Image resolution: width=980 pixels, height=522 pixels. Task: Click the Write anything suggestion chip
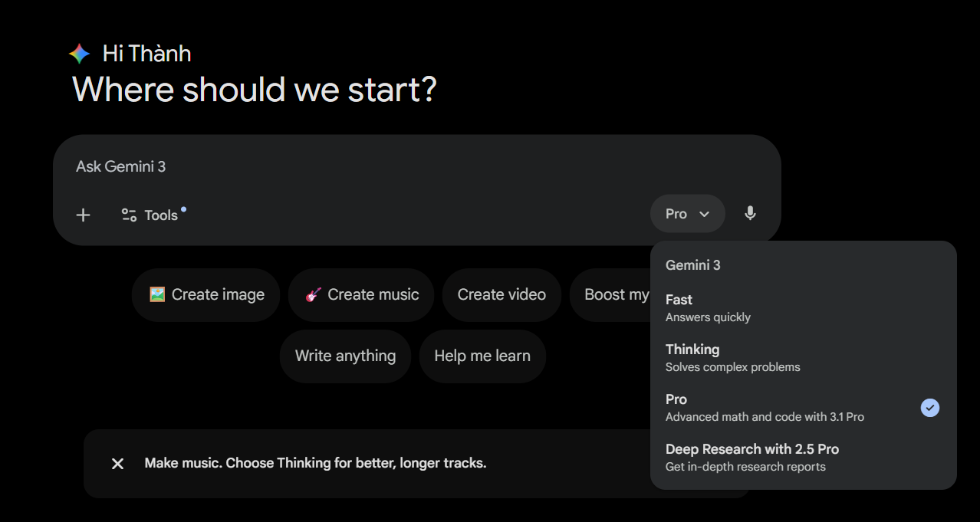coord(345,356)
